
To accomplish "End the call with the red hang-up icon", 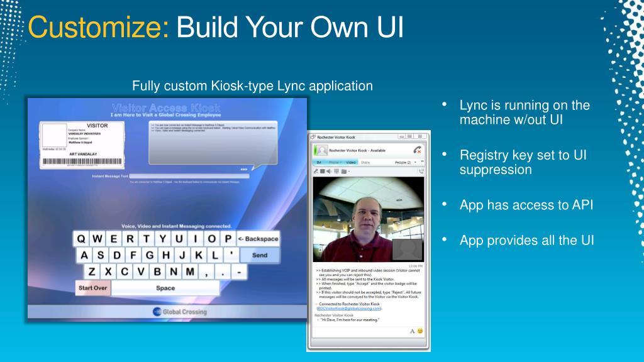I will coord(418,150).
